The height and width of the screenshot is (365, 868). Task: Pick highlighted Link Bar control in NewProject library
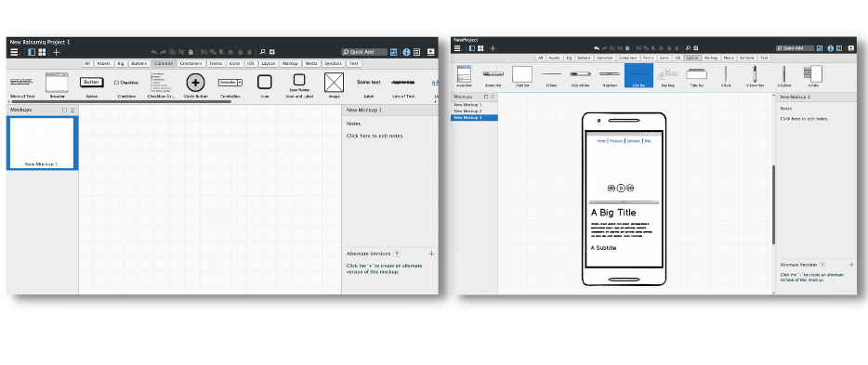coord(638,76)
